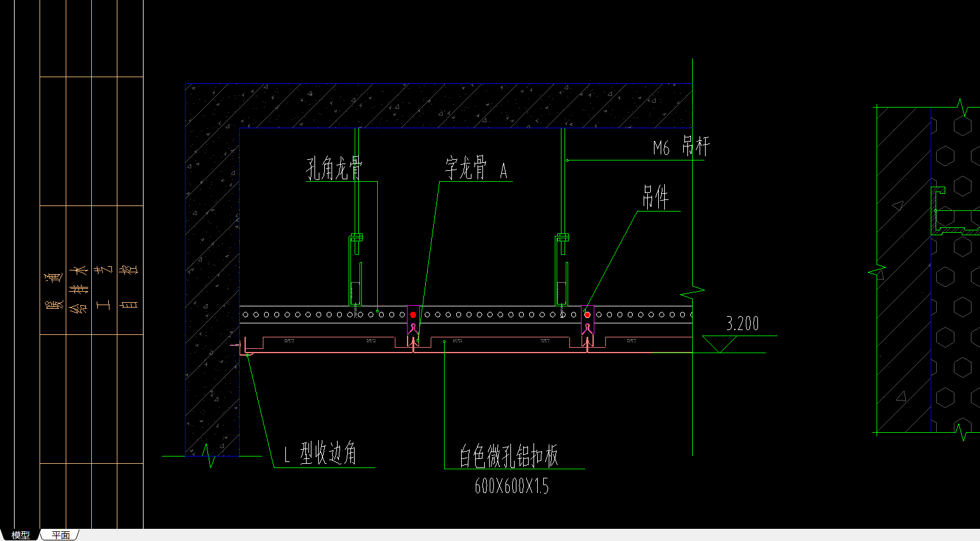Select the 给排水 title block text
Screen dimensions: 980x541
[78, 291]
